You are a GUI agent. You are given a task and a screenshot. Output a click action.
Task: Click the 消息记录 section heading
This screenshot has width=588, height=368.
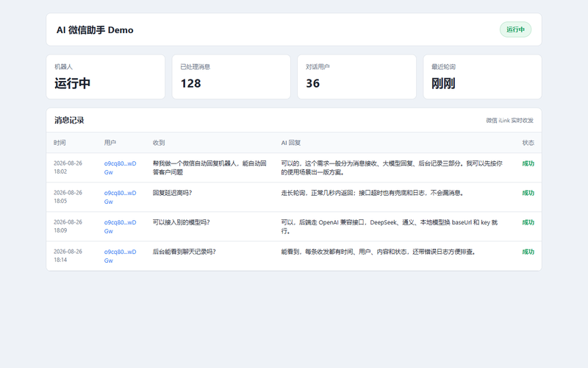(69, 120)
